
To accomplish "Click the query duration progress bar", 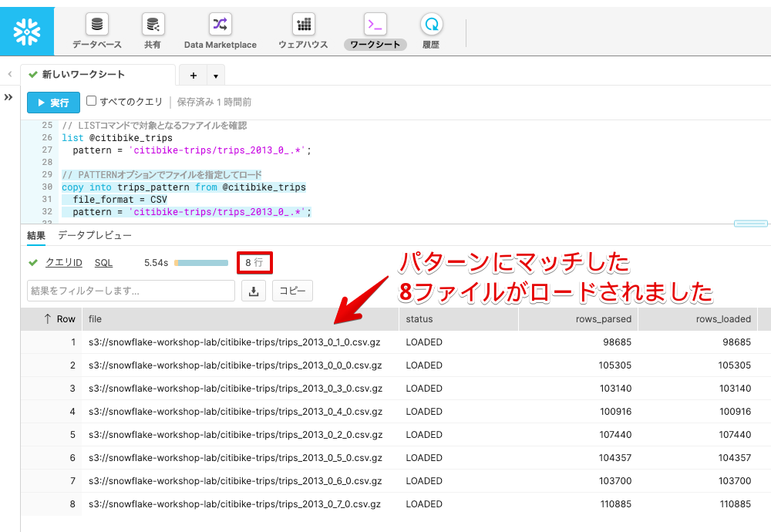I will coord(201,263).
